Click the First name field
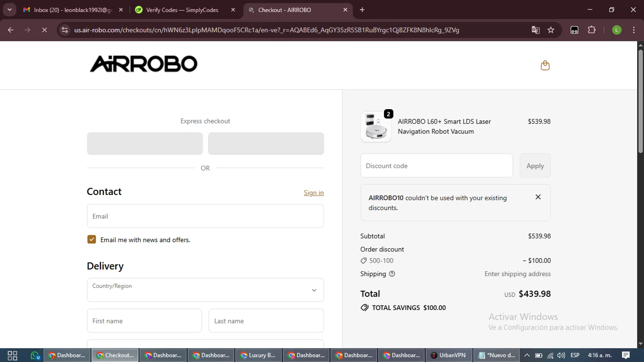This screenshot has height=362, width=644. [x=144, y=321]
